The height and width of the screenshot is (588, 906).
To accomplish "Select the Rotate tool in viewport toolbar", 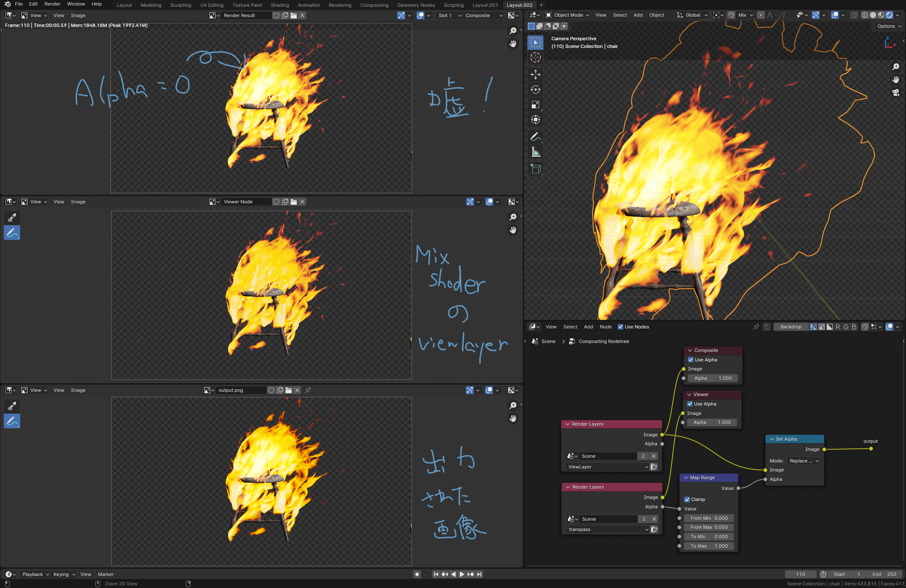I will (x=535, y=90).
